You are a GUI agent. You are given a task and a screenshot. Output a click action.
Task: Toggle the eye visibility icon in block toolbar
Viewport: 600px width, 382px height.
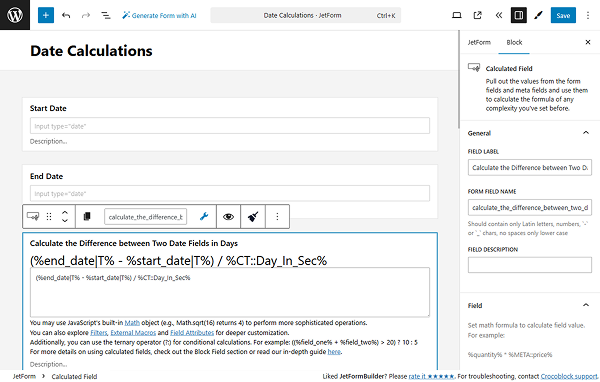(228, 217)
